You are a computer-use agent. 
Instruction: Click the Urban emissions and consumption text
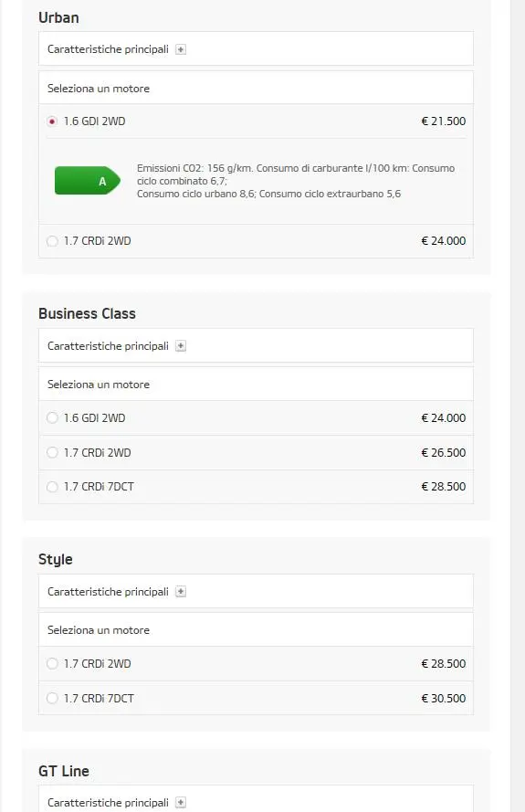click(x=296, y=181)
